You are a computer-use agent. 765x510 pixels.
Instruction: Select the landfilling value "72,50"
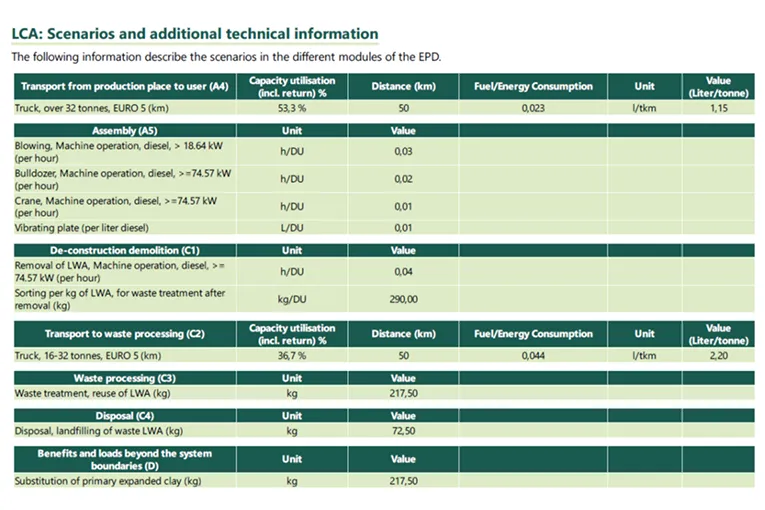(x=403, y=431)
